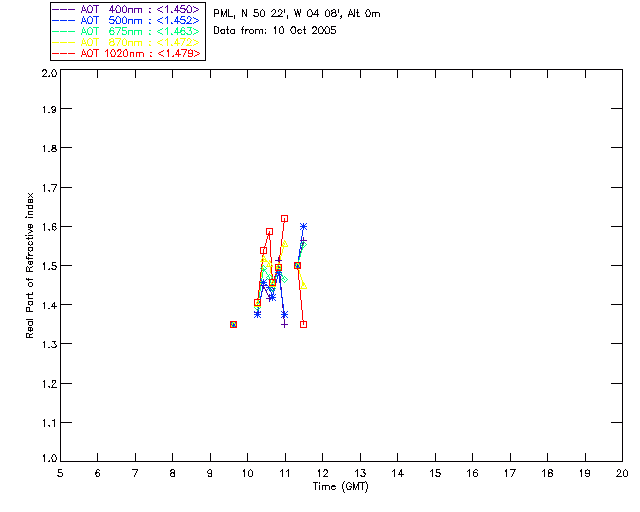The width and height of the screenshot is (640, 512).
Task: Click the 1.6 y-axis tick label
Action: tap(49, 227)
